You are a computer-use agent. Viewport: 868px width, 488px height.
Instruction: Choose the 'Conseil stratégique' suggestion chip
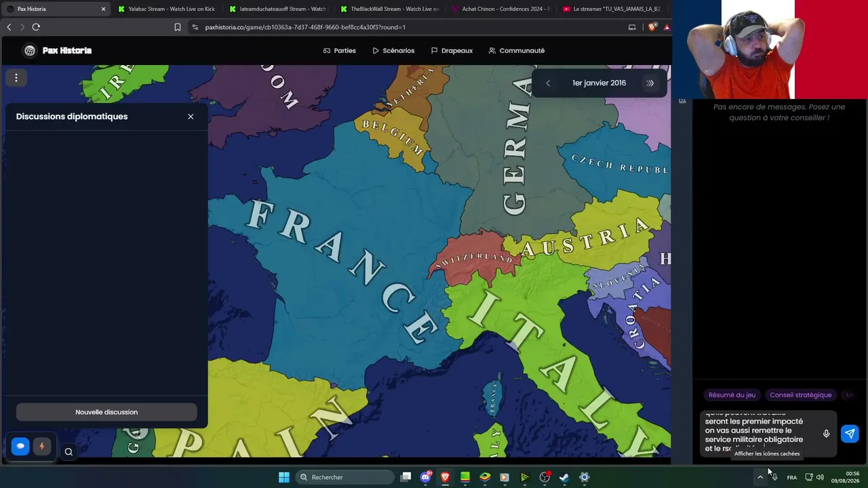[x=800, y=395]
